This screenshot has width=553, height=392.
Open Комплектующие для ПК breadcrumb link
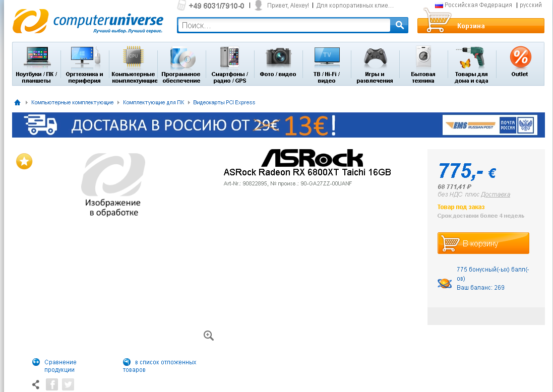pyautogui.click(x=153, y=103)
